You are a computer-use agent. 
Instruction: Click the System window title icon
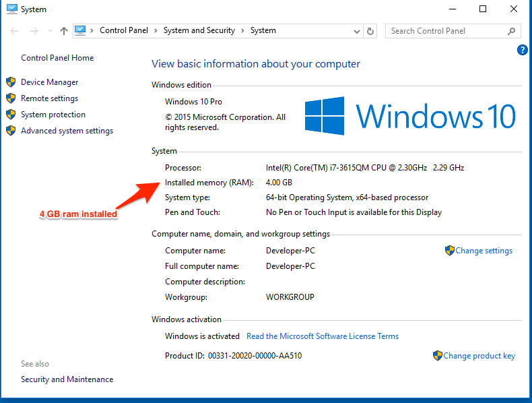tap(12, 9)
